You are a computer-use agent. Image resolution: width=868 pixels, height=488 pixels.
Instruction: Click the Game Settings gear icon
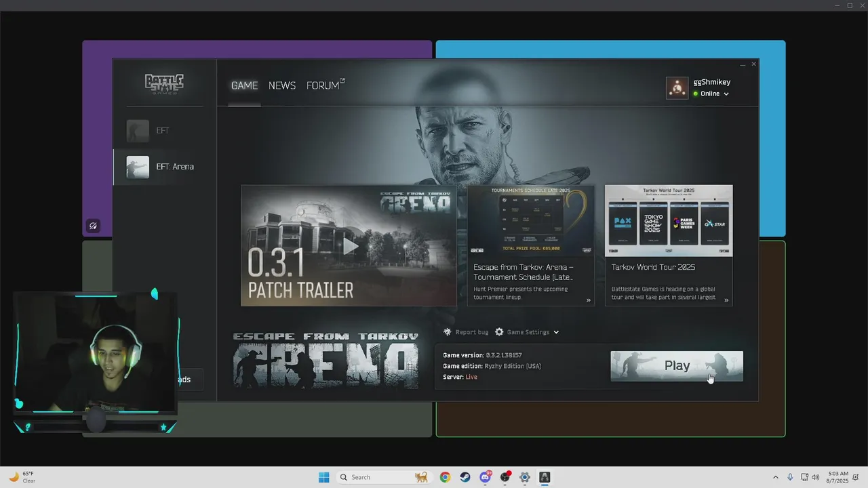pos(499,332)
